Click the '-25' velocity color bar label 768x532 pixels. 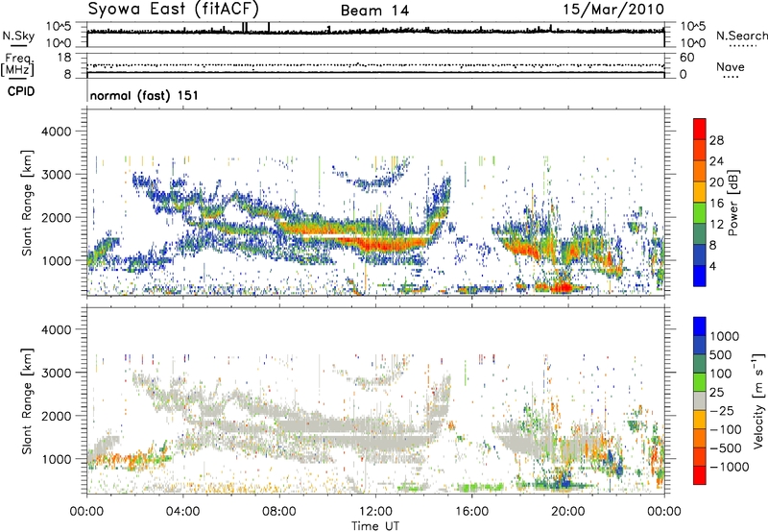point(721,411)
